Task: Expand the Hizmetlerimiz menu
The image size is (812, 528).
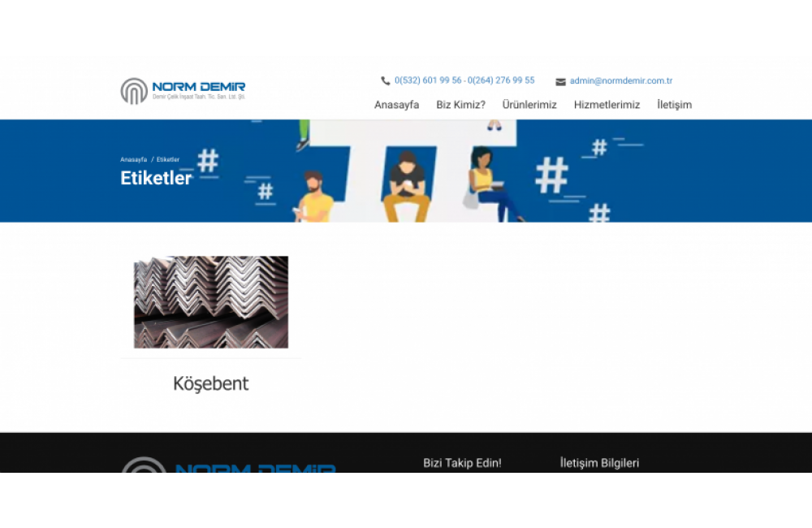Action: click(607, 105)
